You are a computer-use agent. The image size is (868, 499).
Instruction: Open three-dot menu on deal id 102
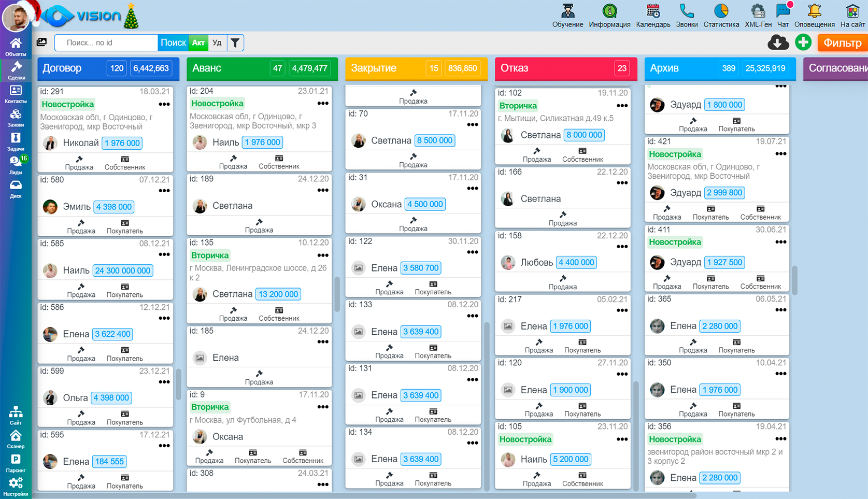pos(622,106)
